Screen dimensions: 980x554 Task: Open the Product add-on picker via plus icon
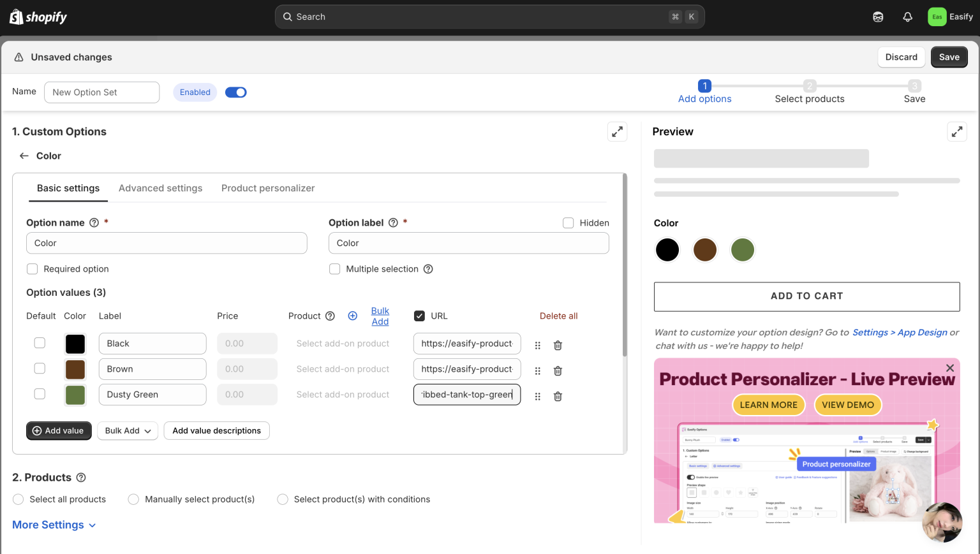[353, 316]
